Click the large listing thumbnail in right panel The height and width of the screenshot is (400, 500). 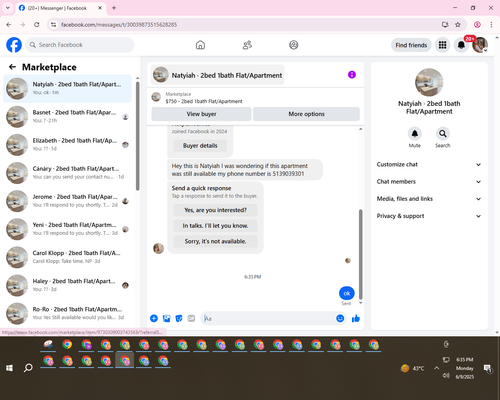(x=429, y=82)
